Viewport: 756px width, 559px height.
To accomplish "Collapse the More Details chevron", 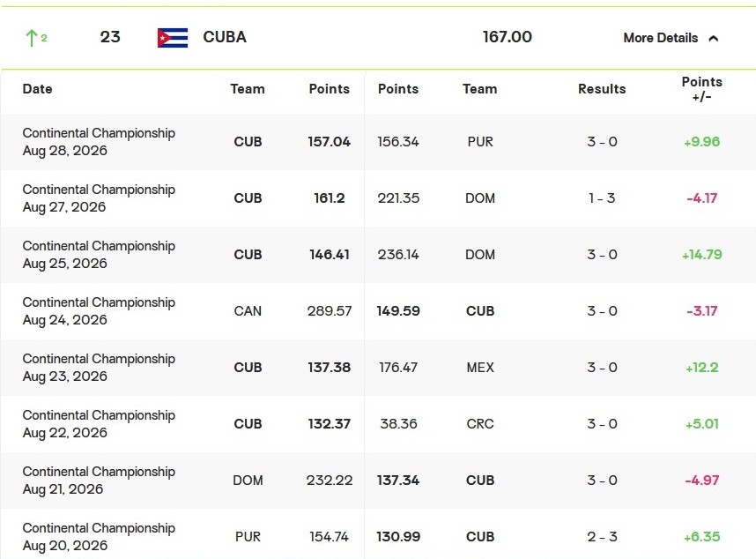I will [714, 38].
